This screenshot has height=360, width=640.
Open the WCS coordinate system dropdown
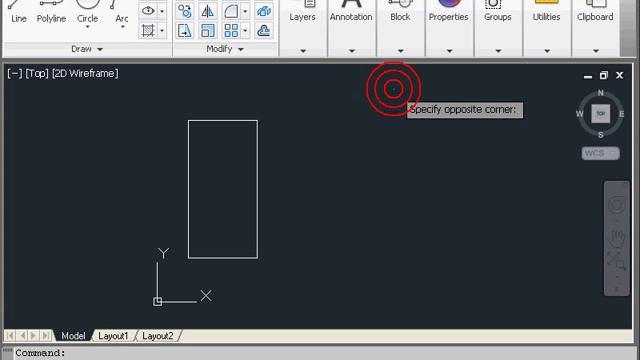tap(600, 153)
